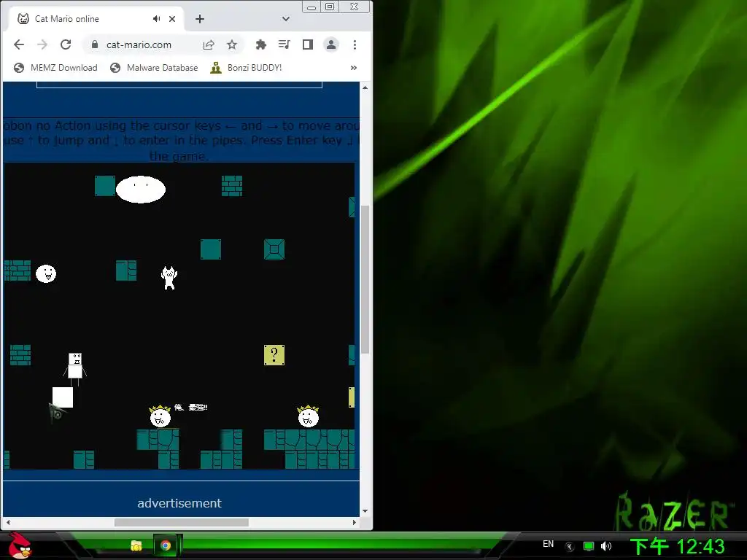Mute the tab using its speaker icon

(x=156, y=19)
